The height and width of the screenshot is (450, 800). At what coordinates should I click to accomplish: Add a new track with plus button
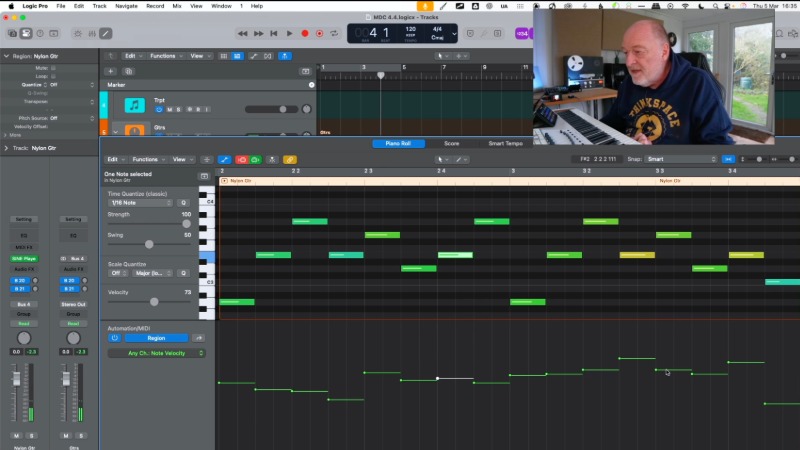[x=111, y=71]
